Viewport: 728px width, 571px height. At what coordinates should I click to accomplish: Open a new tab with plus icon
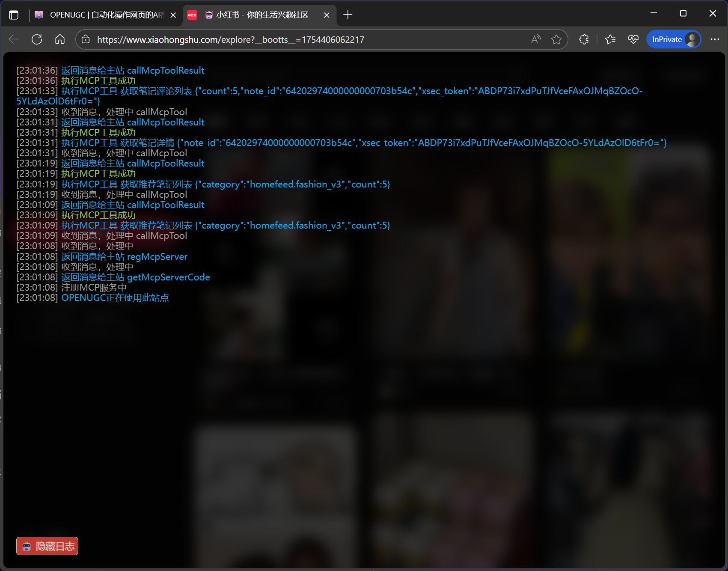point(348,15)
